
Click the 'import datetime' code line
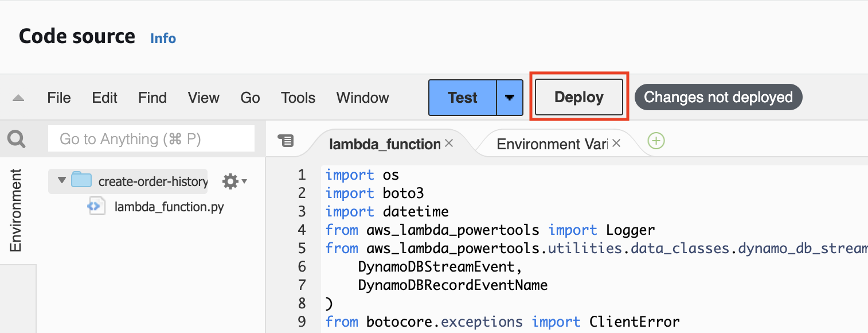tap(387, 211)
